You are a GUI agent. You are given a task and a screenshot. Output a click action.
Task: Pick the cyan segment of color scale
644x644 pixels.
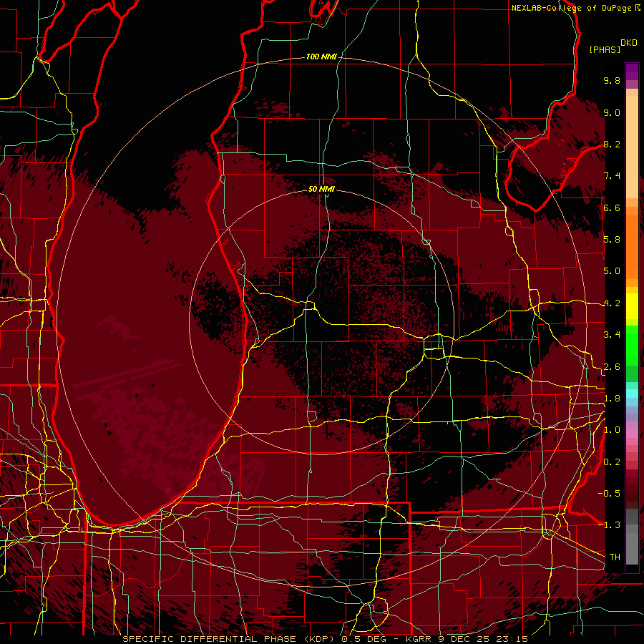coord(632,394)
